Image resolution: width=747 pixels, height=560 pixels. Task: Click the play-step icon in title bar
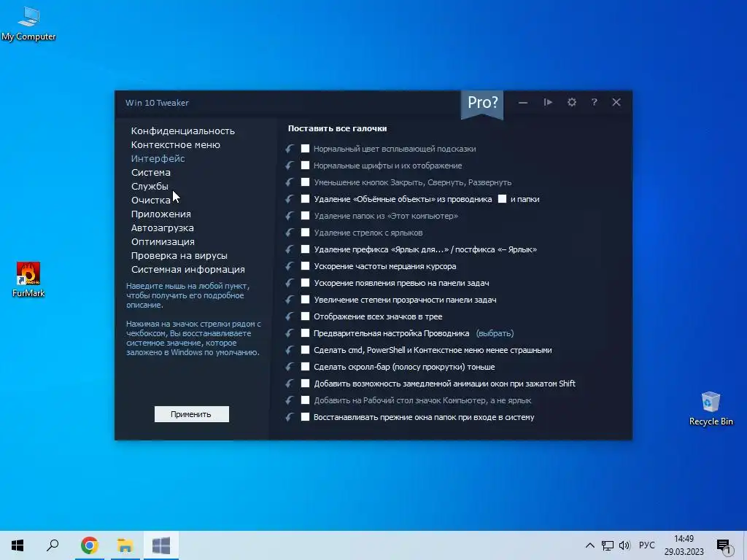coord(548,102)
